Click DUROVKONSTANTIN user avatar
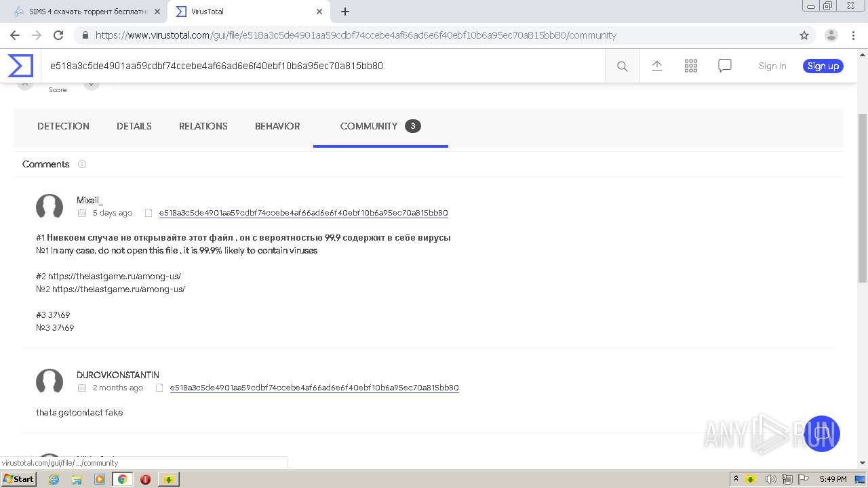The width and height of the screenshot is (868, 488). pyautogui.click(x=50, y=382)
